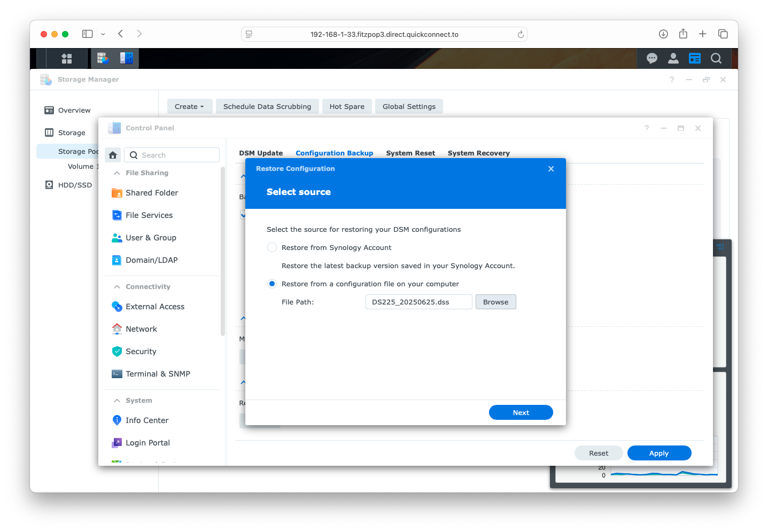
Task: Open Global Settings in Storage Manager
Action: (x=409, y=106)
